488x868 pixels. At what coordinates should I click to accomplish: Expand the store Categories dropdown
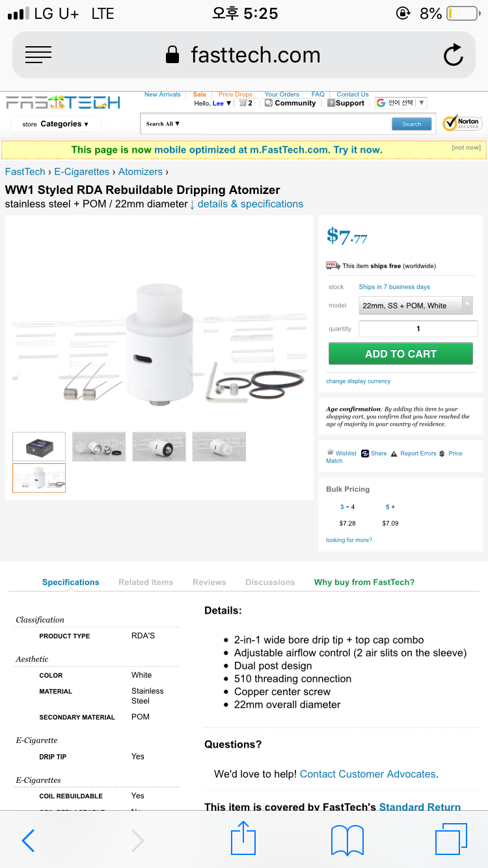point(56,124)
